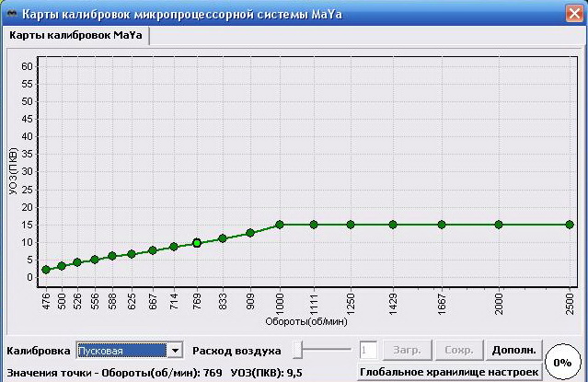The width and height of the screenshot is (588, 382).
Task: Select the last curve point at 2500 rpm
Action: 571,225
